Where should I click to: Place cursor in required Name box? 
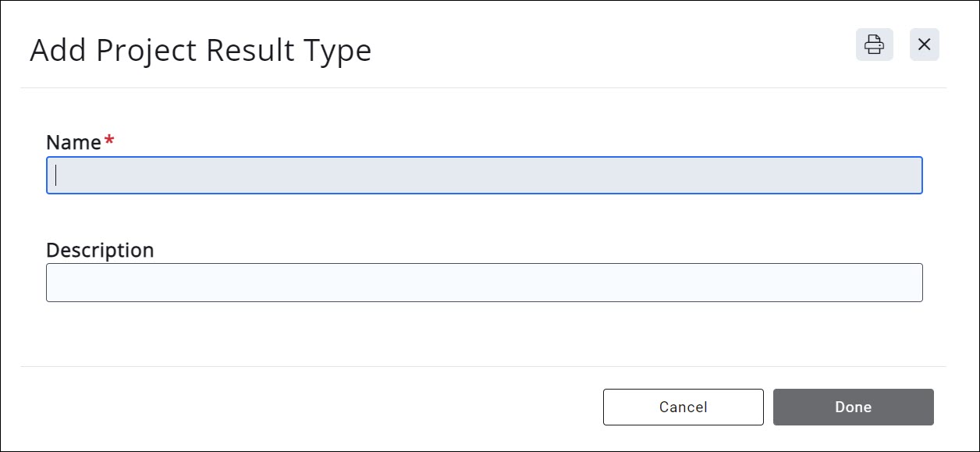coord(484,176)
